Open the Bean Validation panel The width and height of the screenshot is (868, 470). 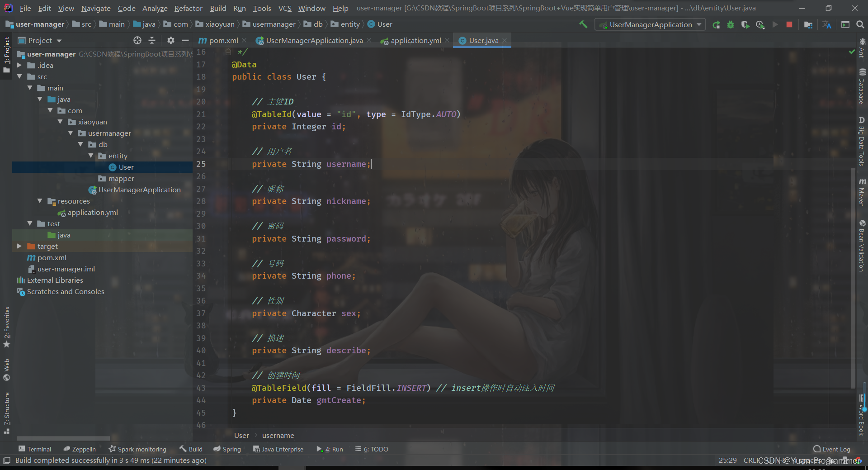[x=862, y=246]
